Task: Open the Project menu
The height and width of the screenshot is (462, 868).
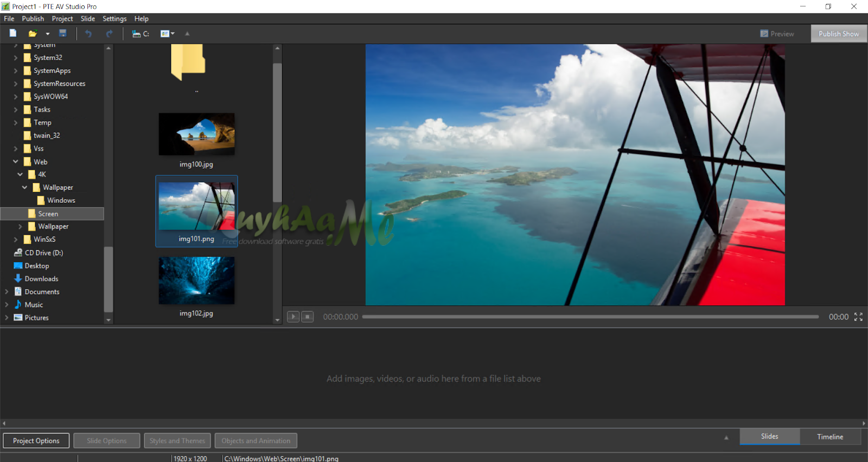Action: pos(62,18)
